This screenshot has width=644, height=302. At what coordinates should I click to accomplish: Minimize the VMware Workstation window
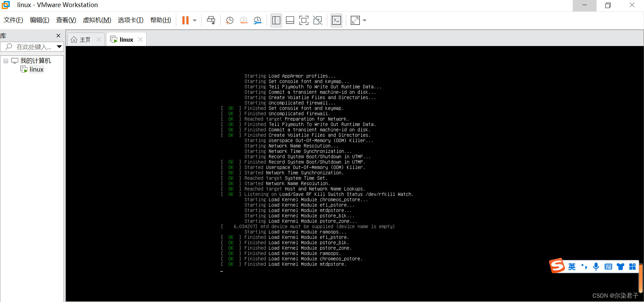coord(584,5)
